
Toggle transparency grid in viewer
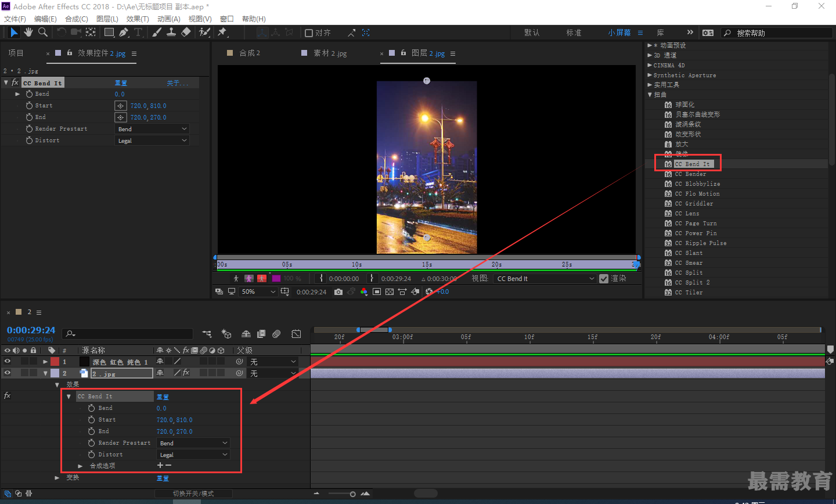(x=390, y=291)
